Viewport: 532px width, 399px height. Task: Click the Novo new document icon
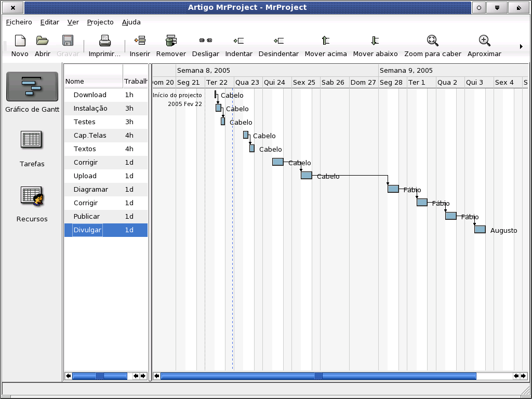point(20,41)
